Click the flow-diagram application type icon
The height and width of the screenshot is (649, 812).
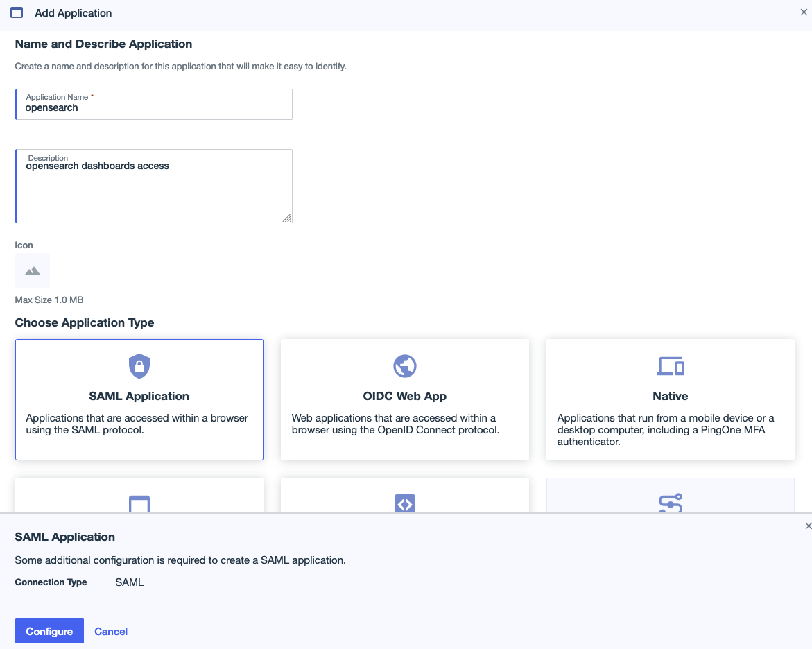click(x=670, y=504)
